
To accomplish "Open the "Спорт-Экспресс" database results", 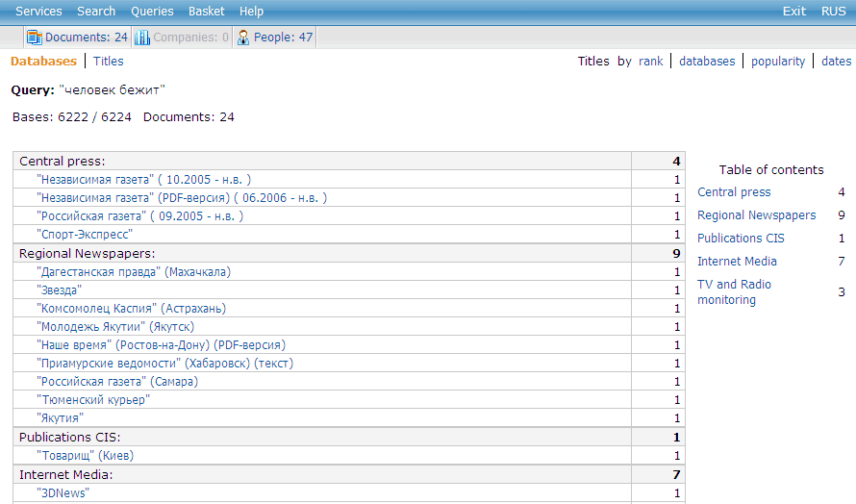I will click(84, 235).
